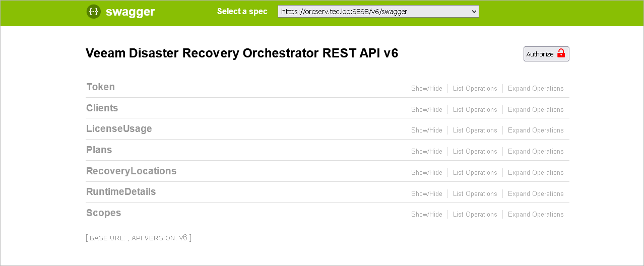The image size is (644, 266).
Task: Open the RecoveryLocations section
Action: pos(132,171)
